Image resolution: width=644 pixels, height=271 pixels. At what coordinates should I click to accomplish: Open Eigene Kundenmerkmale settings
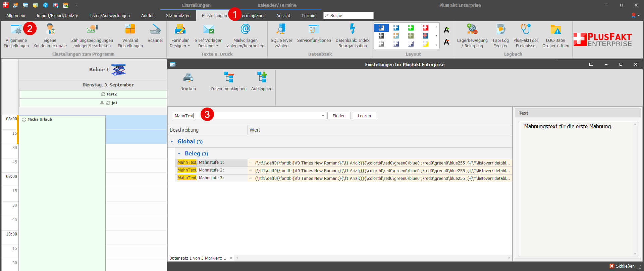tap(50, 36)
